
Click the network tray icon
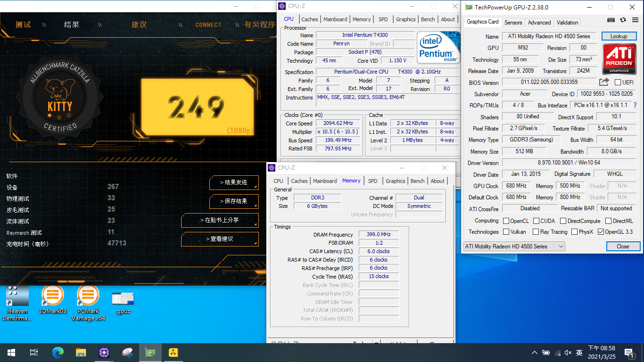click(558, 353)
